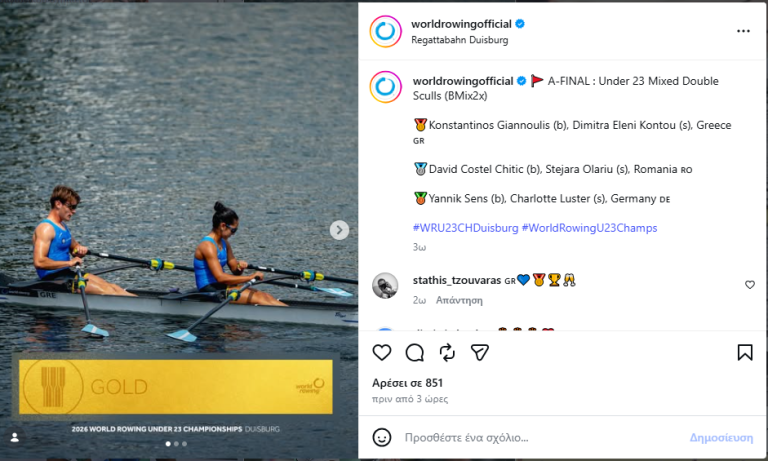Select second carousel dot indicator
The height and width of the screenshot is (461, 768).
tap(176, 444)
